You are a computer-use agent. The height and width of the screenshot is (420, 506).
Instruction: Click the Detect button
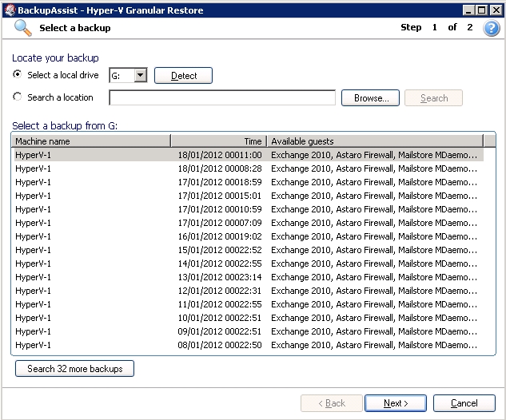[x=183, y=75]
